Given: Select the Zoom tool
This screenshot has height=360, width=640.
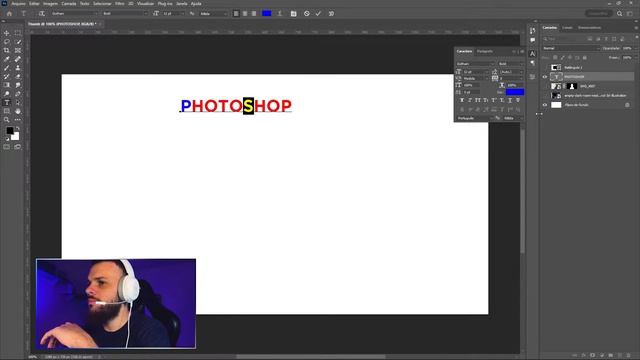Looking at the screenshot, I should 7,120.
